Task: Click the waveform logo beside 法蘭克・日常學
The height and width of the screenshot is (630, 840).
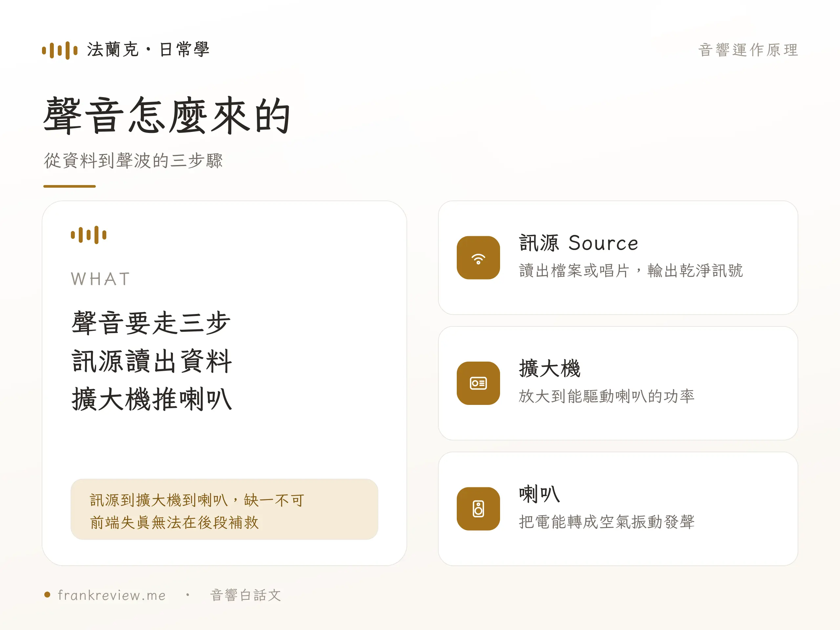Action: point(60,50)
